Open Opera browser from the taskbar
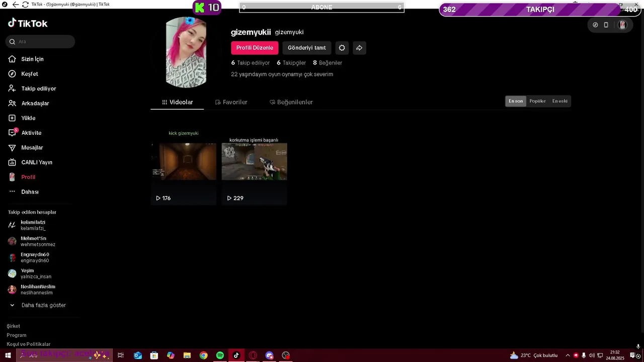Image resolution: width=644 pixels, height=362 pixels. 253,355
